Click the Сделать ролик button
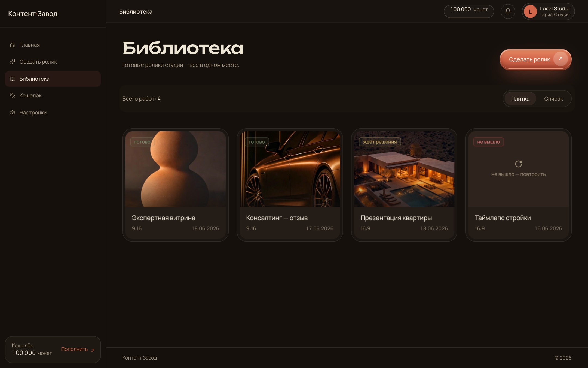The image size is (588, 368). [535, 59]
